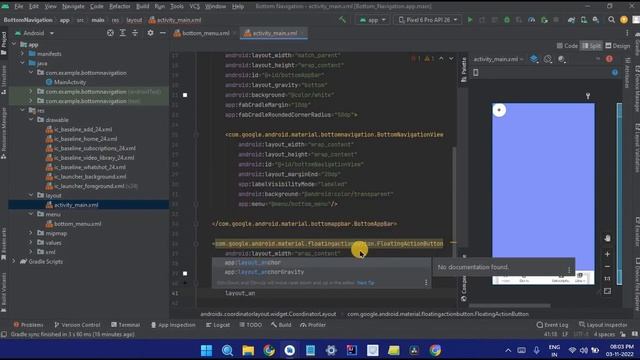Open the Terminal tool window
The width and height of the screenshot is (640, 360).
point(125,325)
